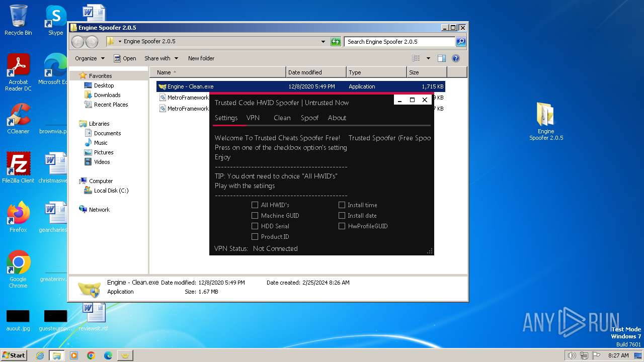Enable the HwProfileGUID checkbox
644x362 pixels.
pos(342,226)
